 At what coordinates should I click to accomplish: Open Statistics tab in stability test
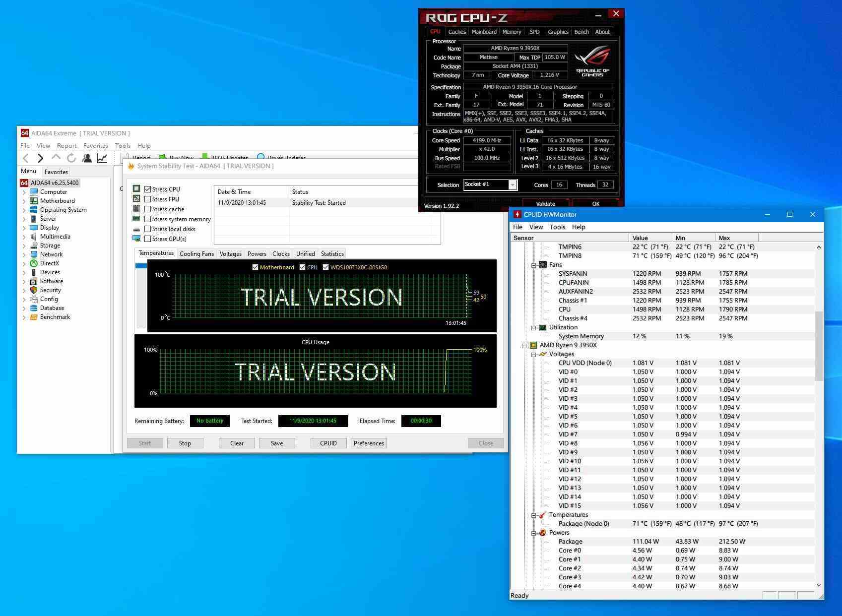(x=332, y=254)
